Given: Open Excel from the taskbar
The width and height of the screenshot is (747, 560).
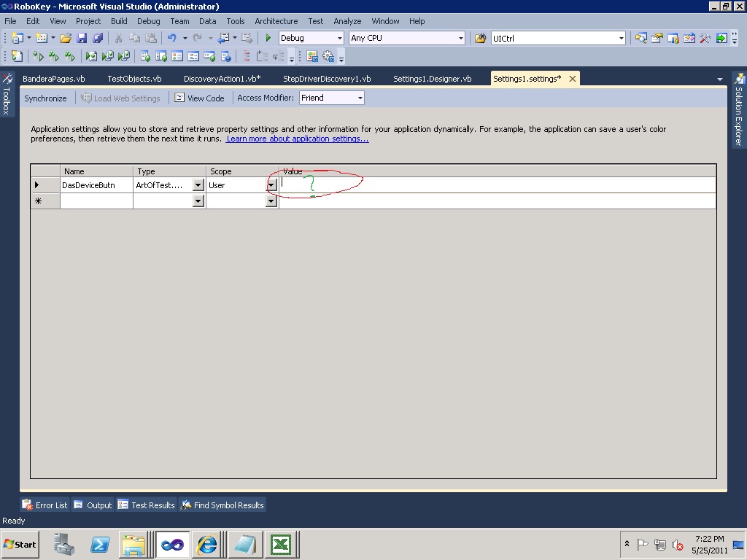Looking at the screenshot, I should (x=281, y=544).
